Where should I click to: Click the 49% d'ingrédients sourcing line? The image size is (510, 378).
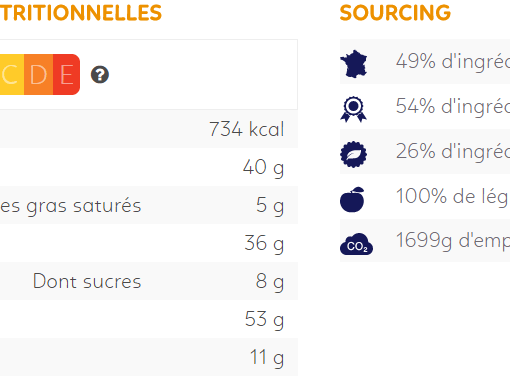[453, 61]
